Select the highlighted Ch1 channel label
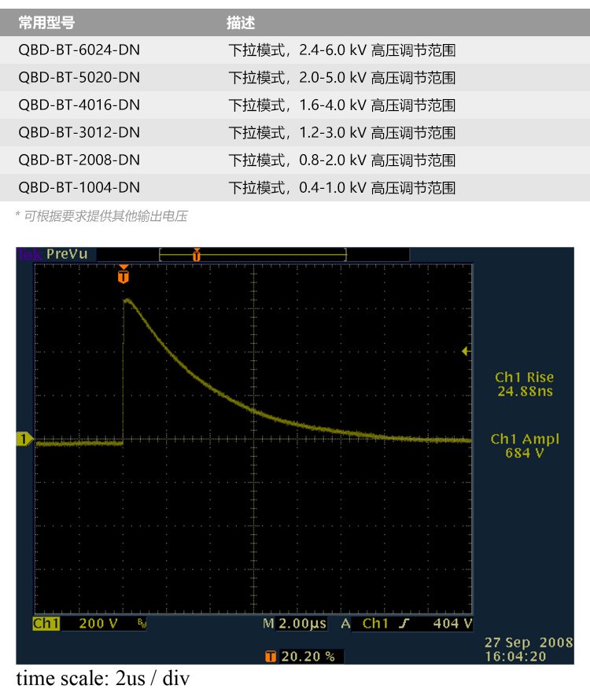 click(46, 624)
